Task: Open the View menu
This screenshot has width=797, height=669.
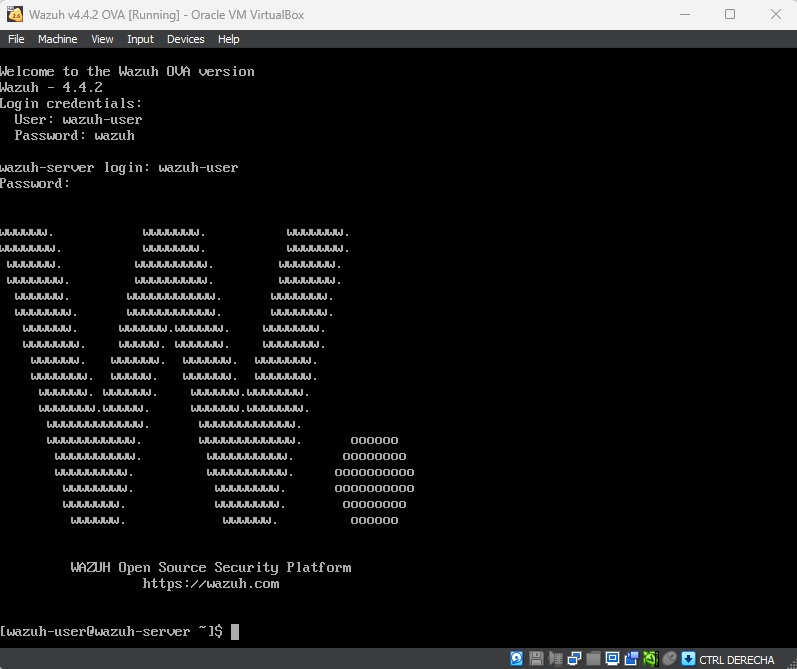Action: pyautogui.click(x=102, y=39)
